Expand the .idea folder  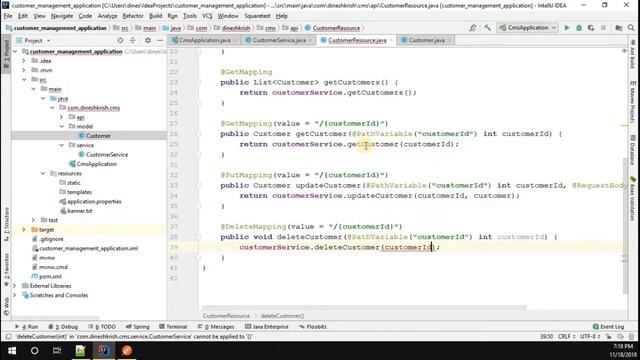click(24, 61)
